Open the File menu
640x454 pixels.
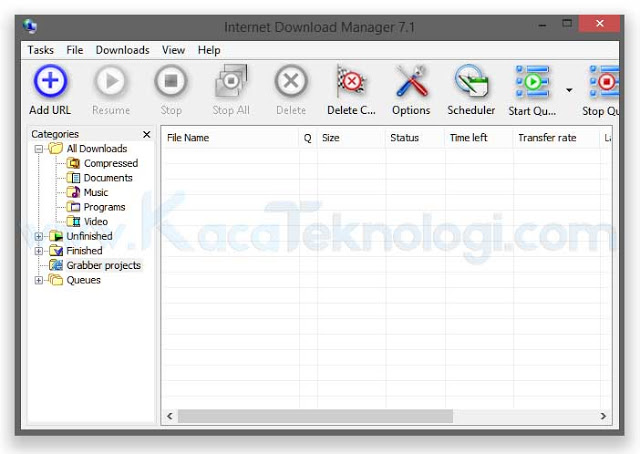[75, 50]
